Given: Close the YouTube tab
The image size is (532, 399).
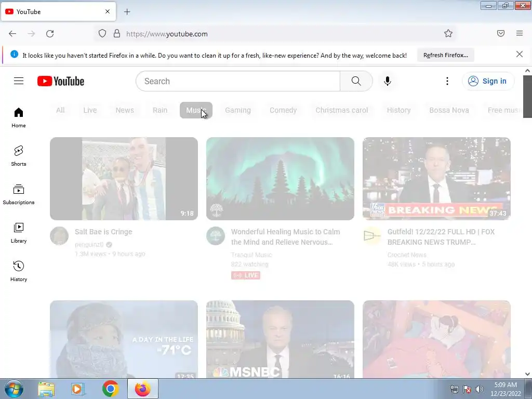Looking at the screenshot, I should [x=108, y=11].
